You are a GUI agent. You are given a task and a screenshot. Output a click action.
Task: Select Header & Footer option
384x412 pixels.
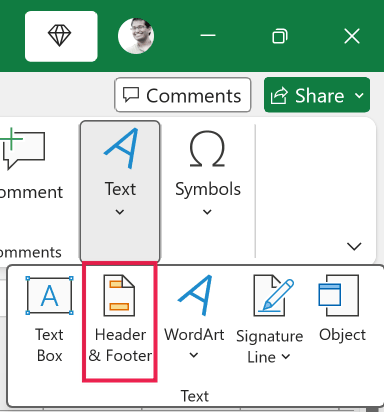pyautogui.click(x=120, y=322)
